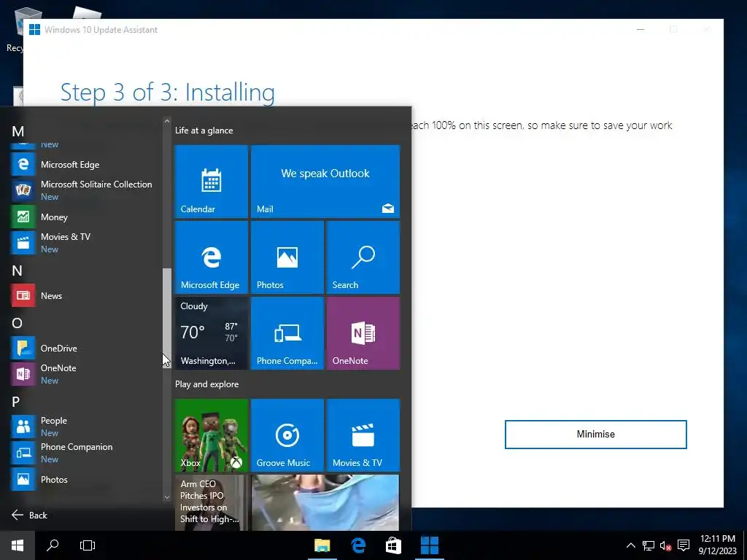The width and height of the screenshot is (747, 560).
Task: Open the Xbox tile
Action: pos(212,435)
